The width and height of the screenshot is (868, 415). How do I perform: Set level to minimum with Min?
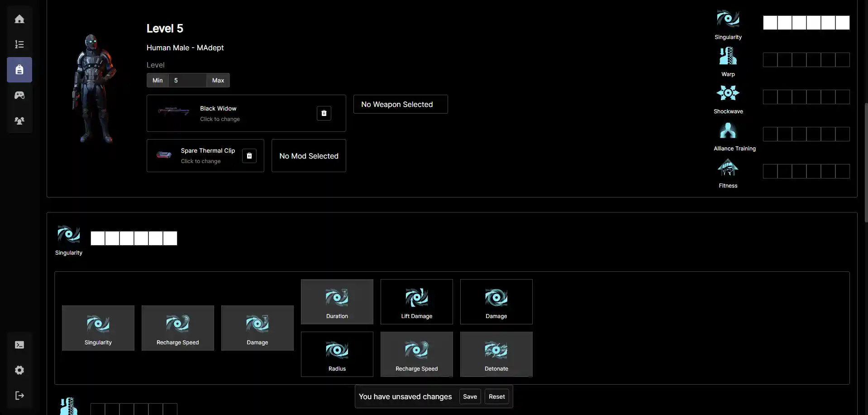pyautogui.click(x=157, y=80)
